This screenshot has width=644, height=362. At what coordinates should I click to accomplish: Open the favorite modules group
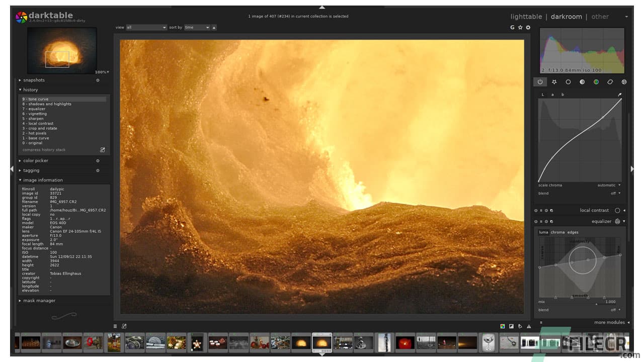554,81
